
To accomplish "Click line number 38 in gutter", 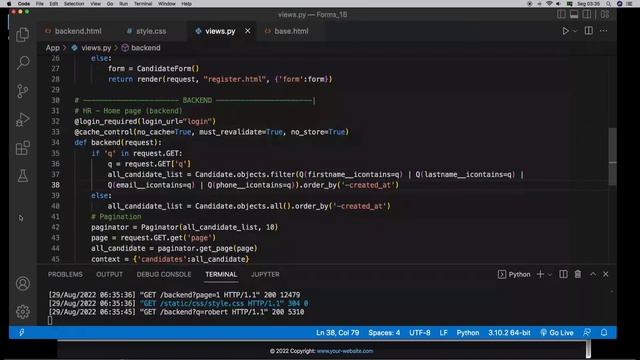I will click(x=55, y=185).
